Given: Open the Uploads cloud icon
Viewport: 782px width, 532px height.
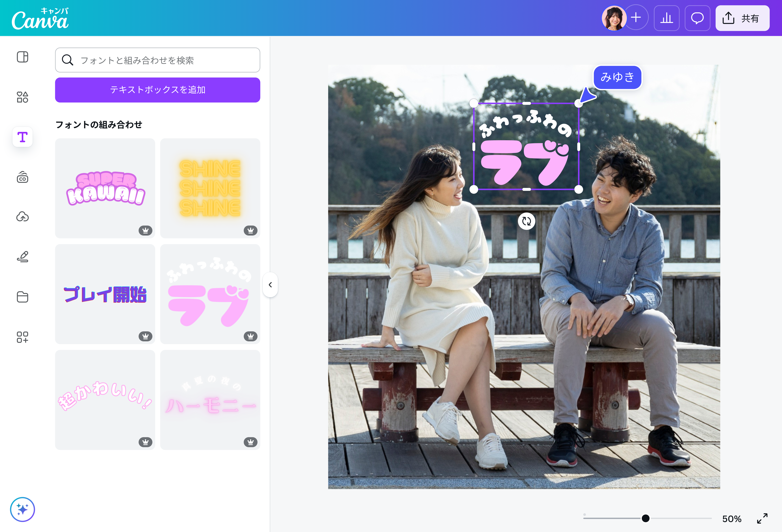Looking at the screenshot, I should coord(23,217).
